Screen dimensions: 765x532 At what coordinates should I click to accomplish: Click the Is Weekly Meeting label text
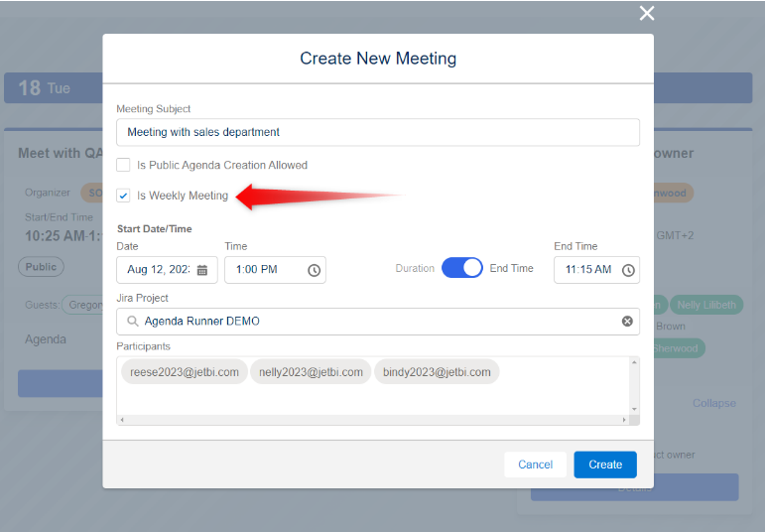[183, 196]
